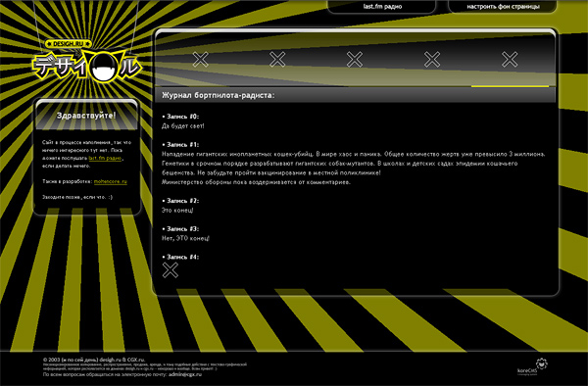This screenshot has width=588, height=386.
Task: Click the admin@cgx.ru email address
Action: tap(185, 374)
